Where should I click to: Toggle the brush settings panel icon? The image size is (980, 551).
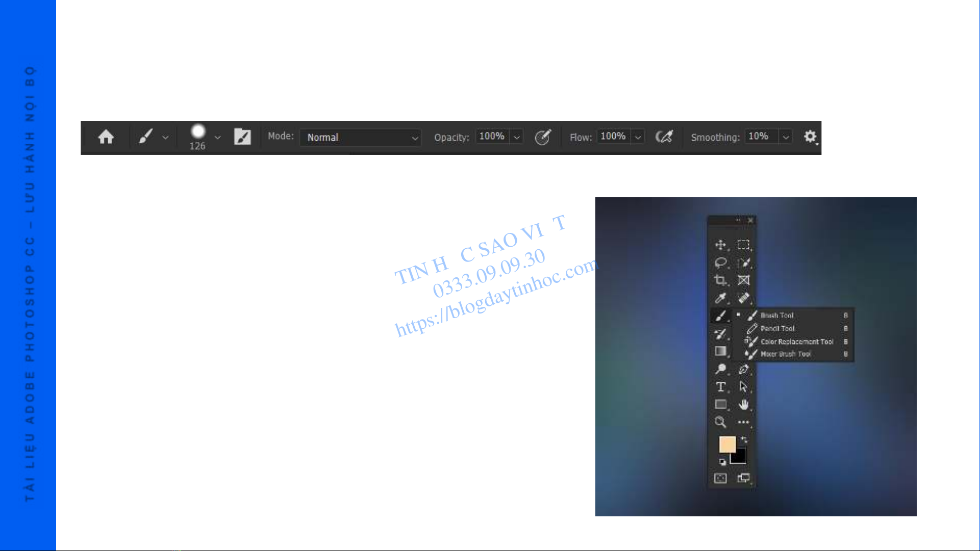[242, 137]
